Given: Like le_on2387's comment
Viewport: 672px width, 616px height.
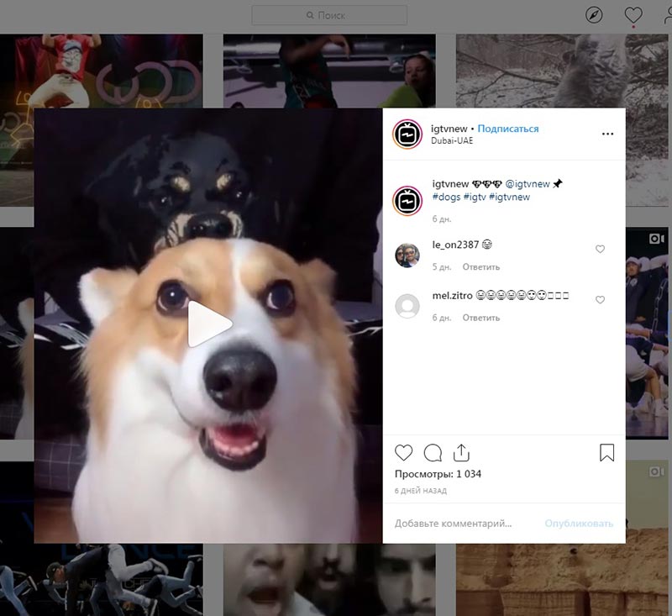Looking at the screenshot, I should pyautogui.click(x=600, y=250).
